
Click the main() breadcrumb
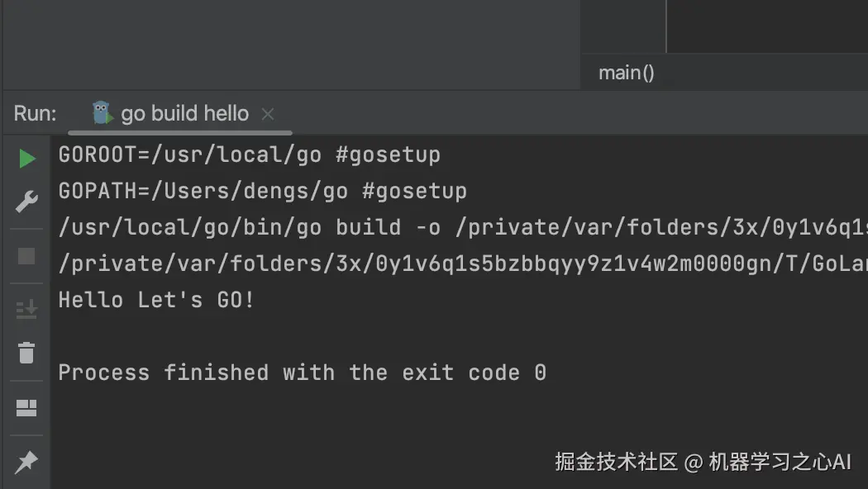(x=627, y=73)
